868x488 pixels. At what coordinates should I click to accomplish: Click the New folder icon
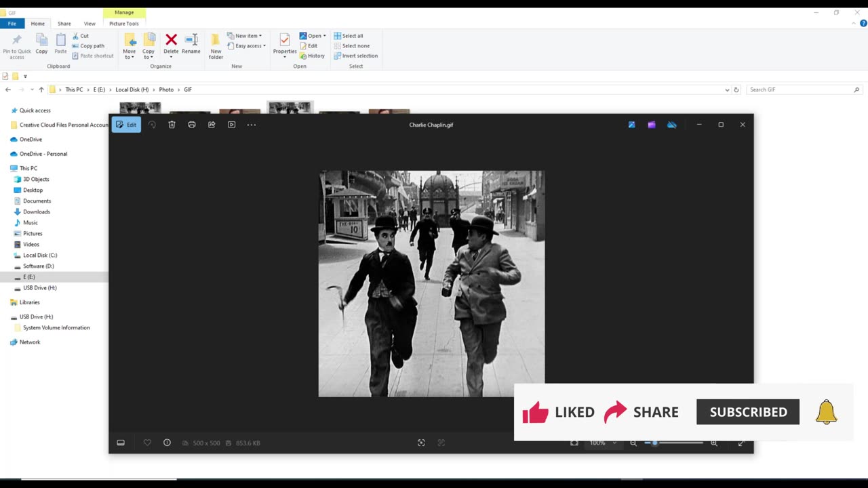tap(216, 46)
